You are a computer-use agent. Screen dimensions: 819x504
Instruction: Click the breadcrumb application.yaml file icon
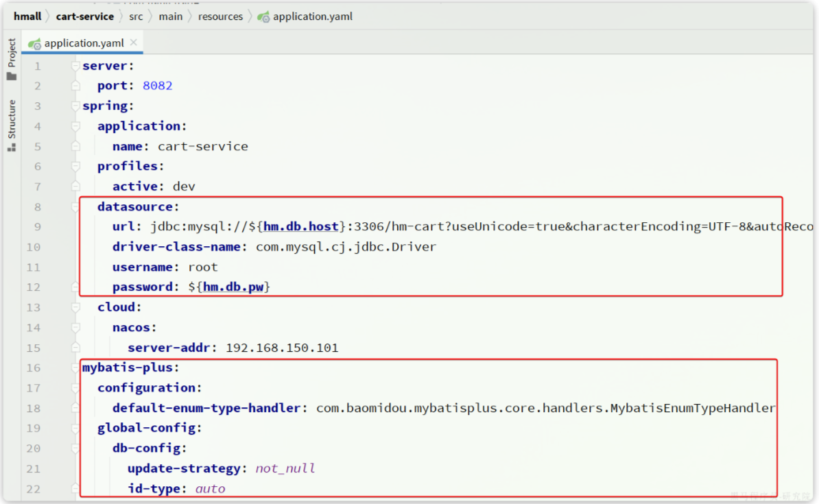pos(264,16)
